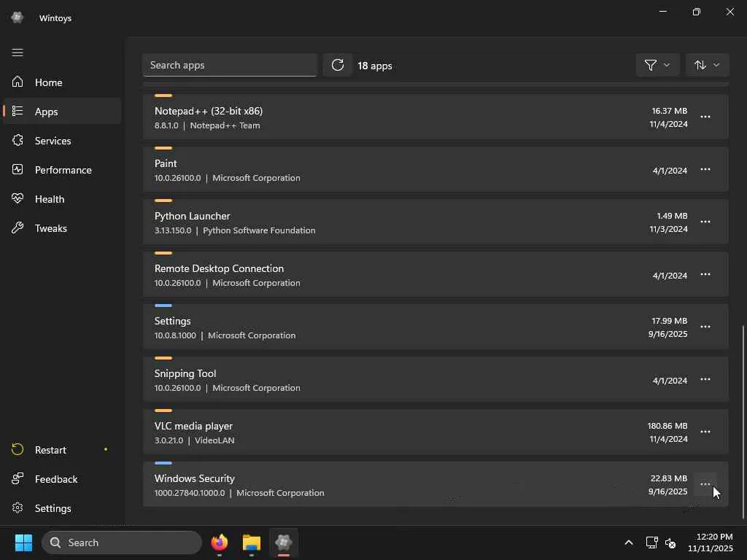Open Wintoys Settings in sidebar

pyautogui.click(x=62, y=508)
